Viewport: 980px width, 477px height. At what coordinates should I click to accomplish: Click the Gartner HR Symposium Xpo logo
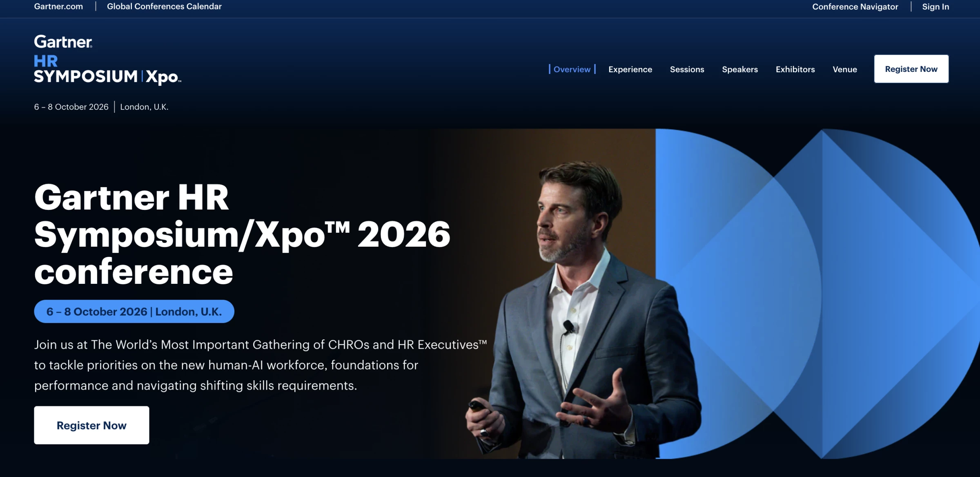107,60
